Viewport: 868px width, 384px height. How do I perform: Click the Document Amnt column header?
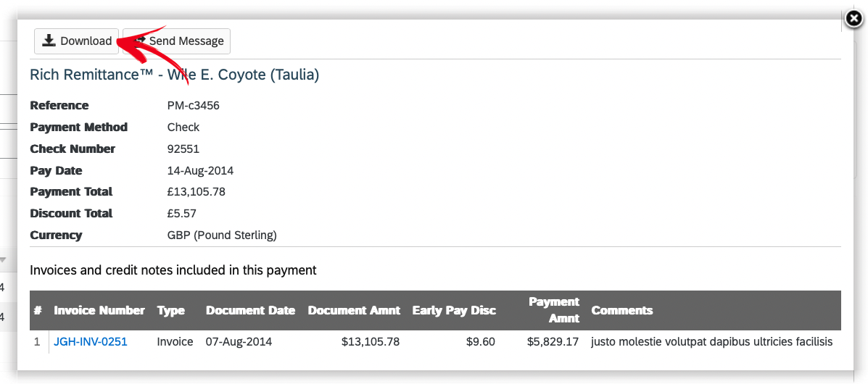pyautogui.click(x=354, y=310)
